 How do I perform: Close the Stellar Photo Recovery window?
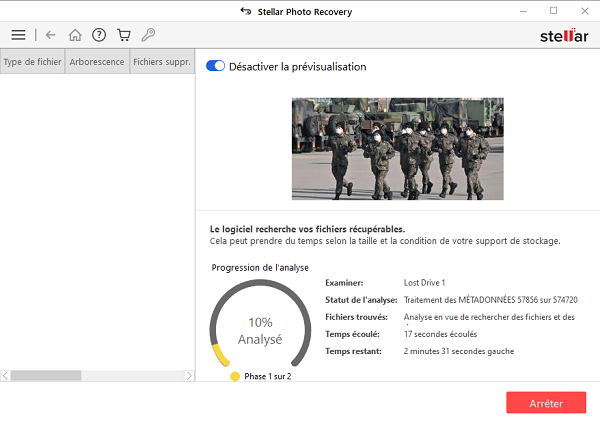(x=584, y=11)
